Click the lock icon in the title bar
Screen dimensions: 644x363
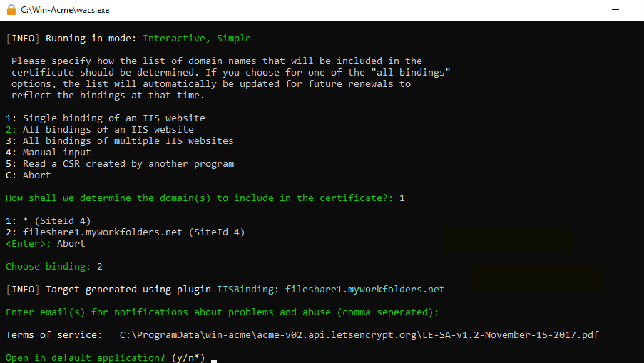(x=10, y=10)
